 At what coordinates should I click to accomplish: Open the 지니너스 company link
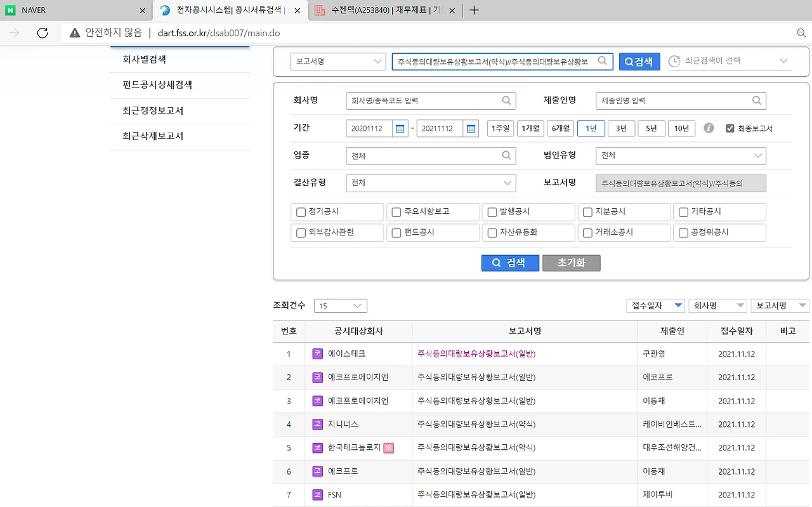click(x=343, y=424)
